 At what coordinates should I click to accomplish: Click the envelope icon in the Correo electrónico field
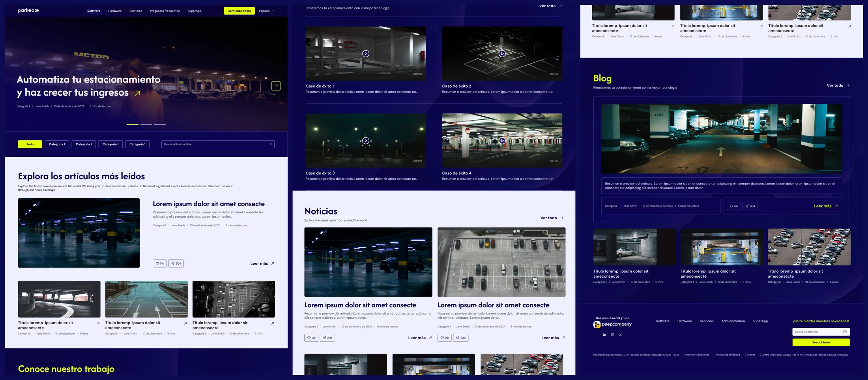point(845,332)
